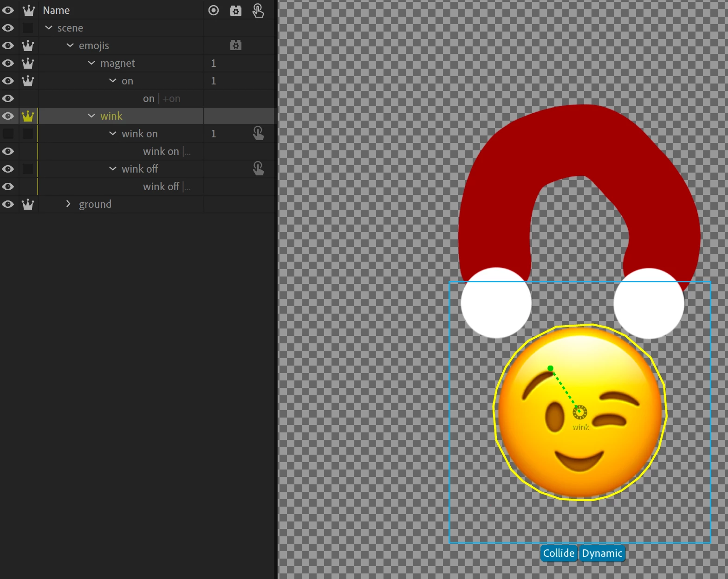
Task: Click the trigger hand icon in header
Action: pyautogui.click(x=258, y=10)
